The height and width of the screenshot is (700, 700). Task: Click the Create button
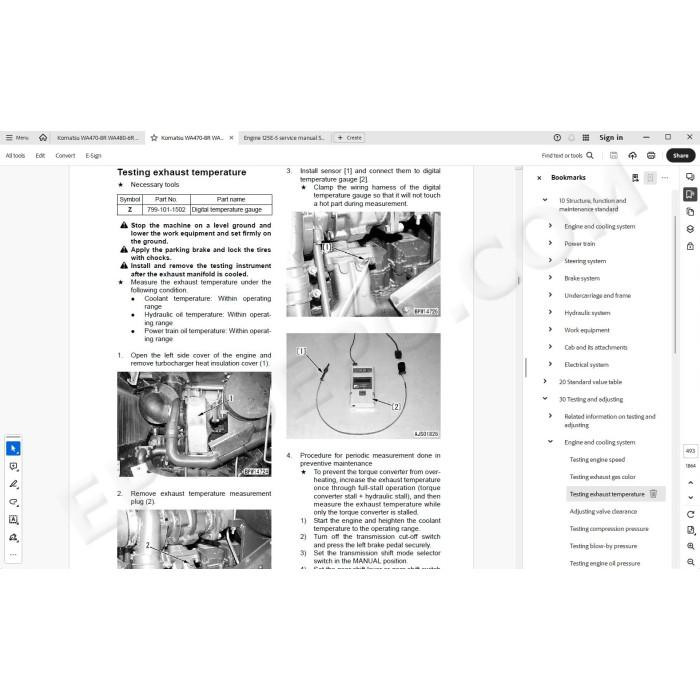pyautogui.click(x=350, y=138)
